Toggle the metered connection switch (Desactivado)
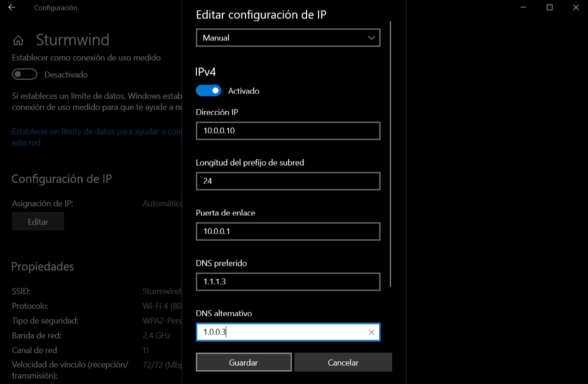The height and width of the screenshot is (384, 588). tap(24, 74)
